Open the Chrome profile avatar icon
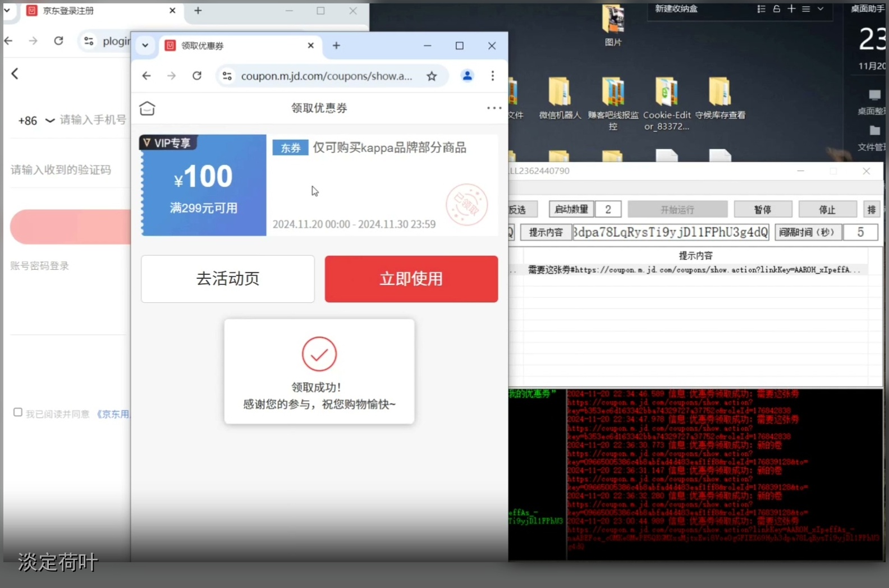This screenshot has width=889, height=588. pos(467,76)
